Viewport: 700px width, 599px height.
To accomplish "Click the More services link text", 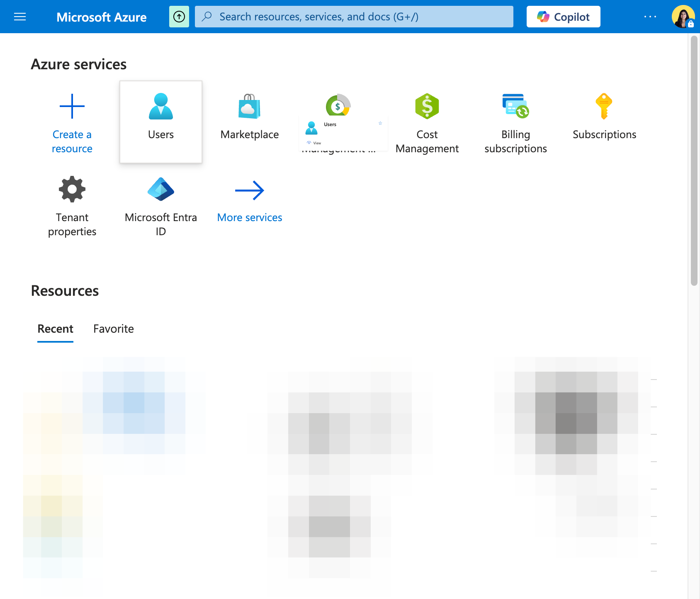I will click(x=250, y=217).
